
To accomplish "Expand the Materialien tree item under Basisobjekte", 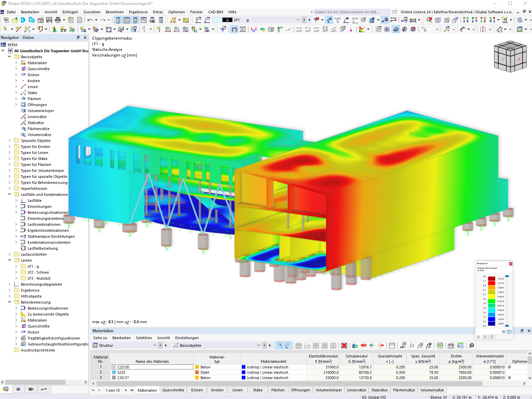I will click(16, 63).
